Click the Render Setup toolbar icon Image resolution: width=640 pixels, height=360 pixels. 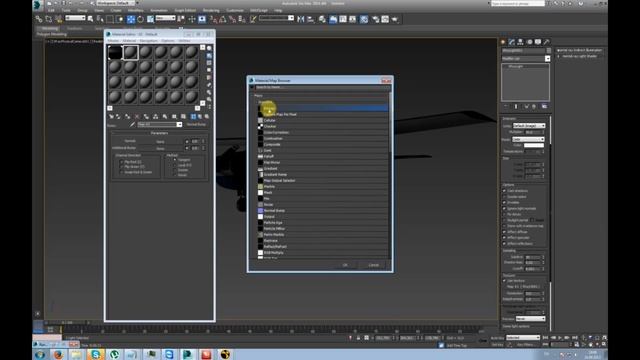point(375,19)
